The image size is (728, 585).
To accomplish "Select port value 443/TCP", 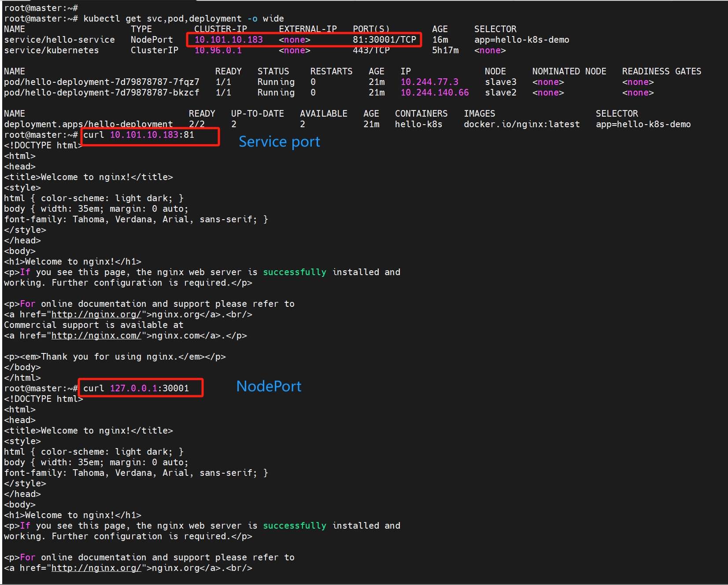I will [x=371, y=50].
